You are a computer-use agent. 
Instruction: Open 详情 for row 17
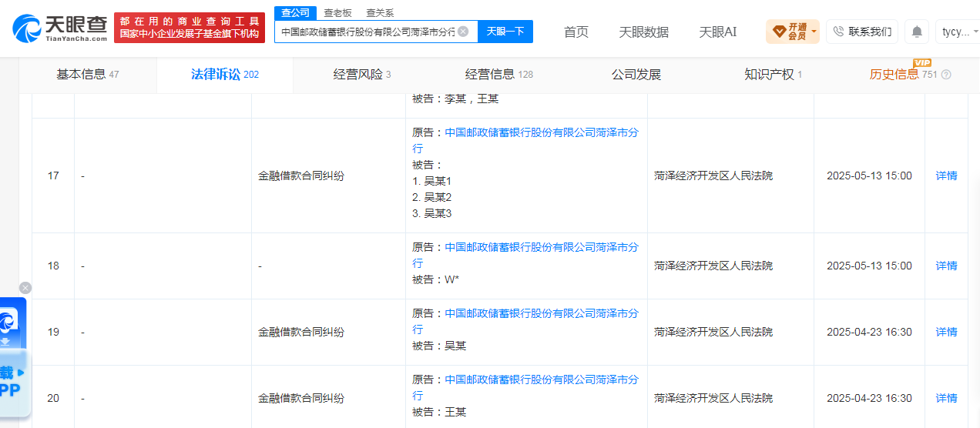(x=946, y=176)
